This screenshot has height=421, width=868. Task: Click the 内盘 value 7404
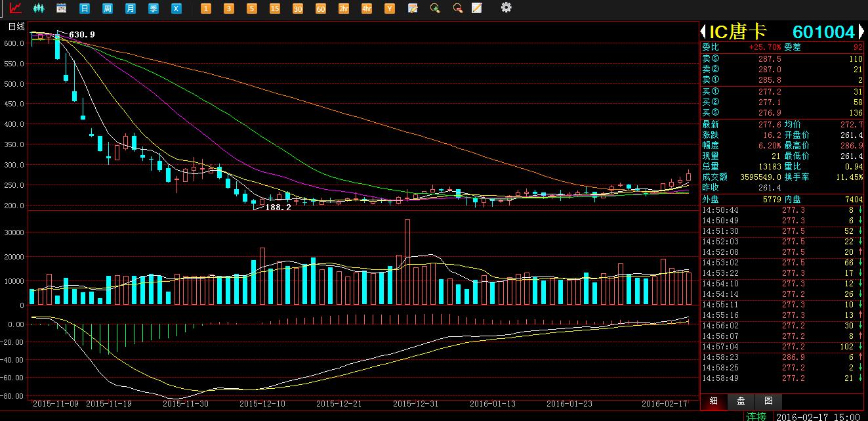(x=853, y=199)
